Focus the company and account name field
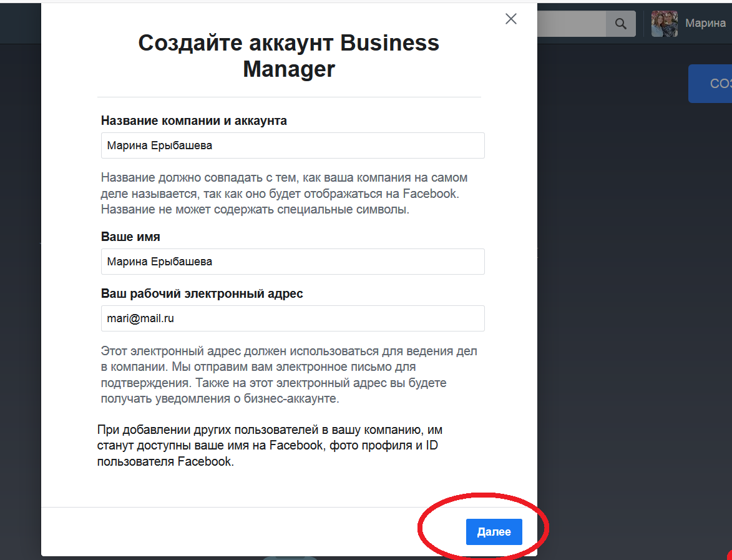Image resolution: width=732 pixels, height=560 pixels. point(293,145)
